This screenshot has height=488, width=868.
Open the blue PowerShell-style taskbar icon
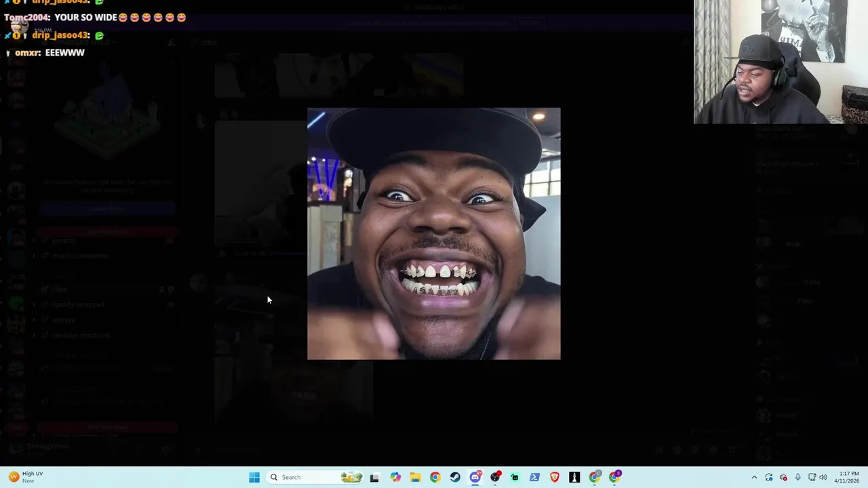click(x=534, y=477)
